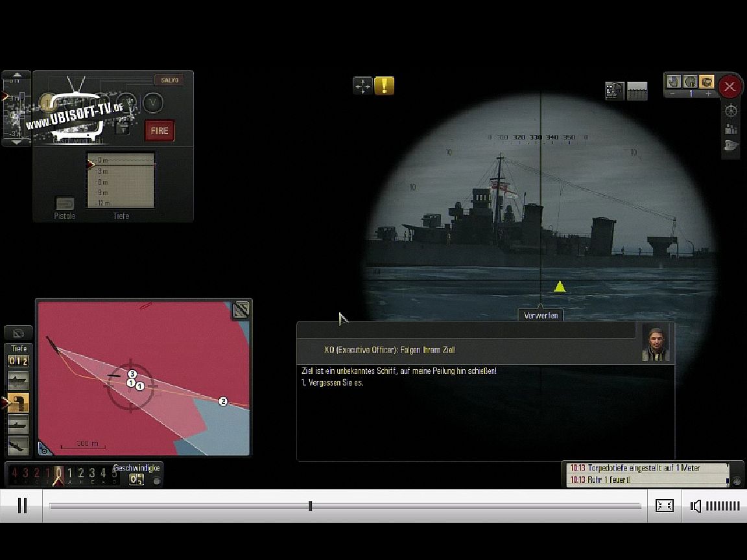Select the yellow target triangle marker
The height and width of the screenshot is (560, 747).
pyautogui.click(x=560, y=286)
